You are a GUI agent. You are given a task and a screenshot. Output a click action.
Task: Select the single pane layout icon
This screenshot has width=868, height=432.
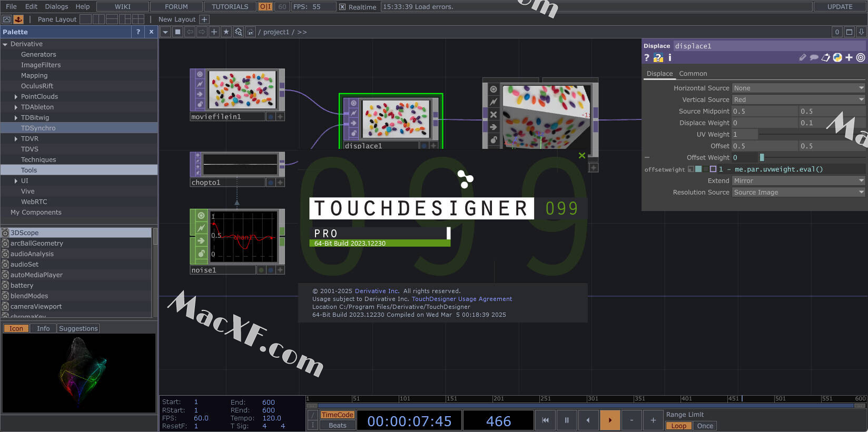coord(86,19)
